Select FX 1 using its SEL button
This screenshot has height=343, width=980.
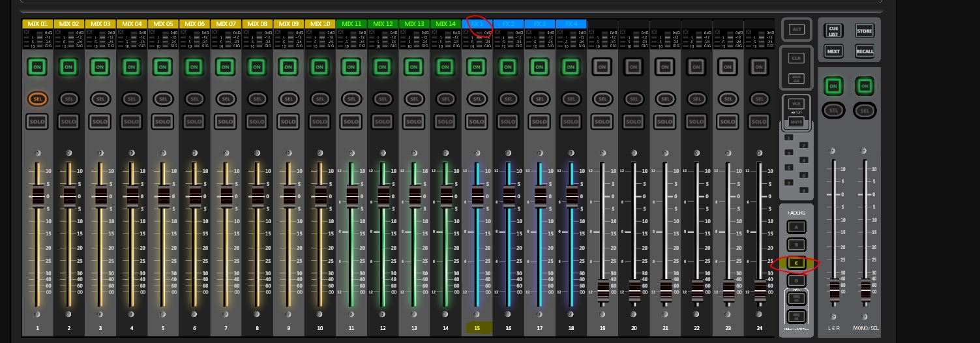point(477,99)
